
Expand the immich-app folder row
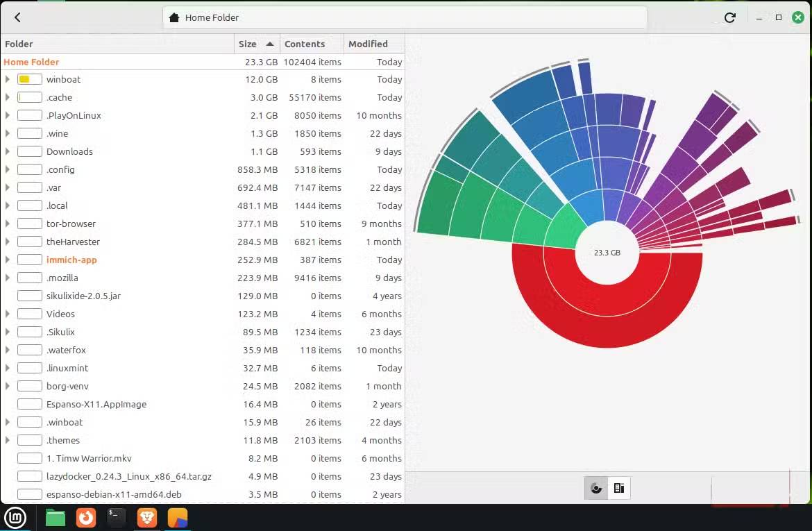coord(8,260)
